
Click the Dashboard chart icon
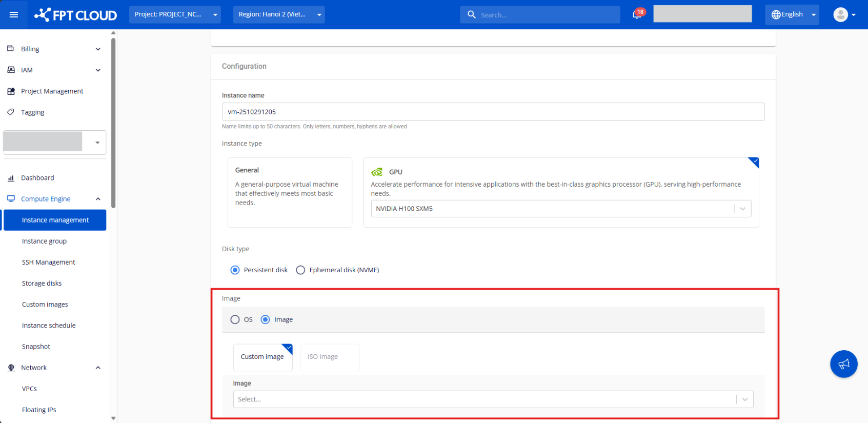(11, 178)
